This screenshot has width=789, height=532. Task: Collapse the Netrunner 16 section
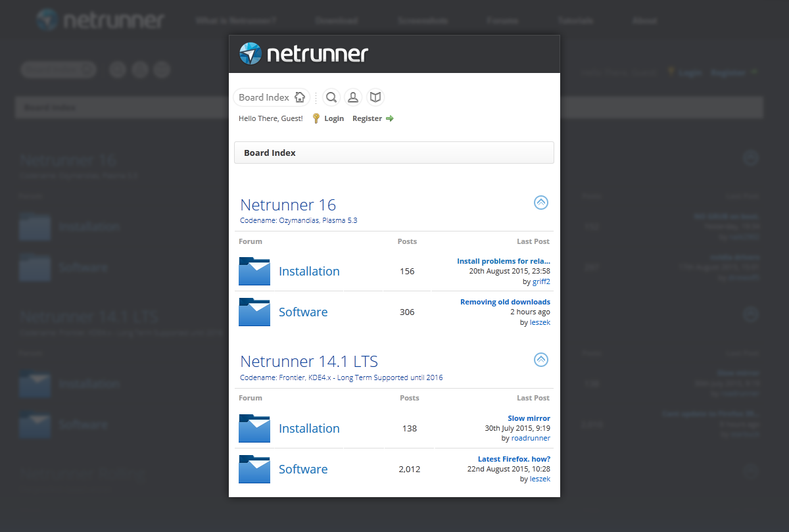point(540,203)
